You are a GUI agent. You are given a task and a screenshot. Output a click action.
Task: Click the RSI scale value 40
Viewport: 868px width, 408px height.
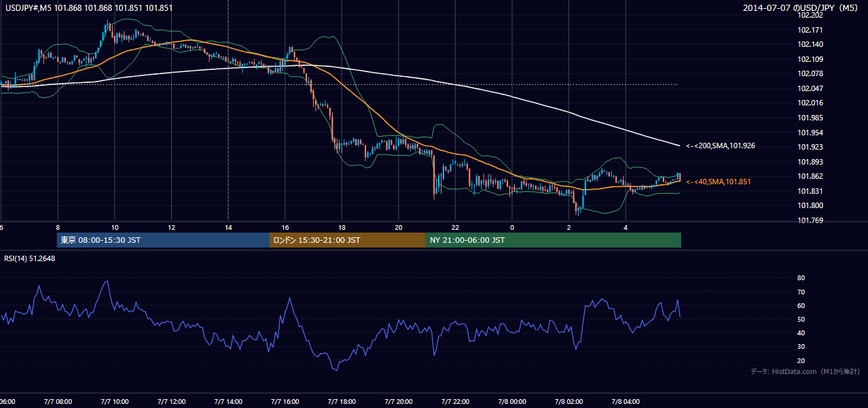pos(801,333)
